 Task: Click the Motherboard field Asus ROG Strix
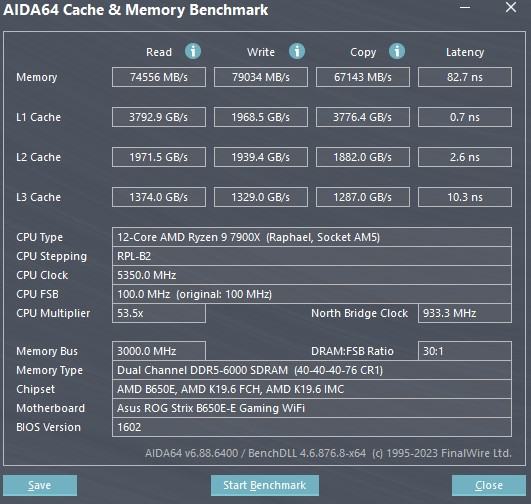[x=312, y=408]
